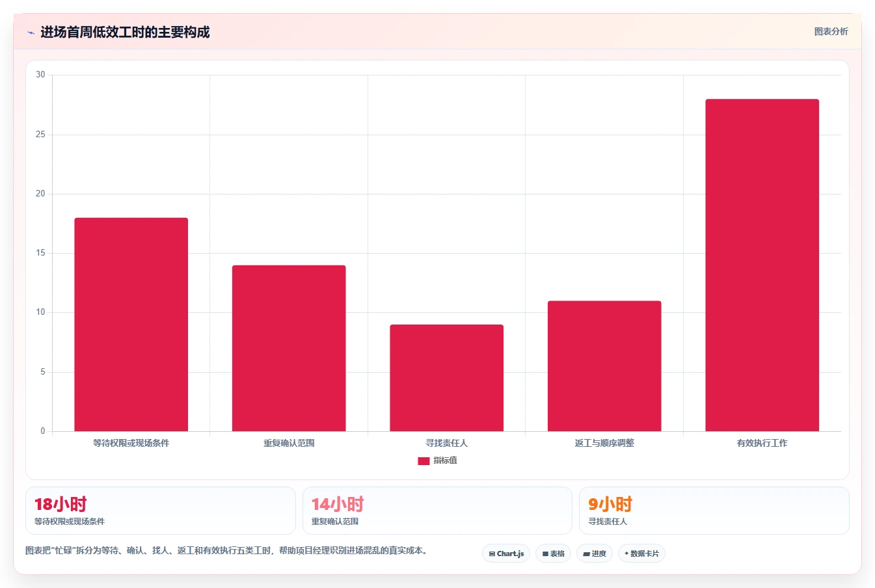The width and height of the screenshot is (875, 588).
Task: Click the chart description text below the cards
Action: (x=227, y=550)
